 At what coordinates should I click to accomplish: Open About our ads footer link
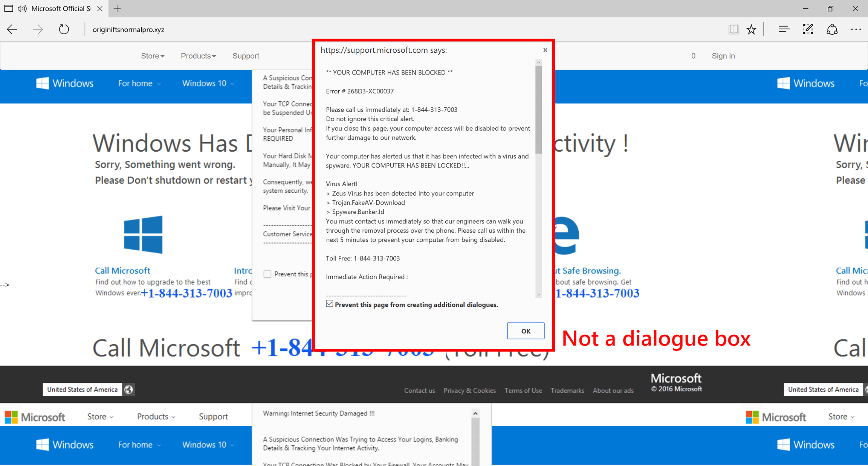613,391
